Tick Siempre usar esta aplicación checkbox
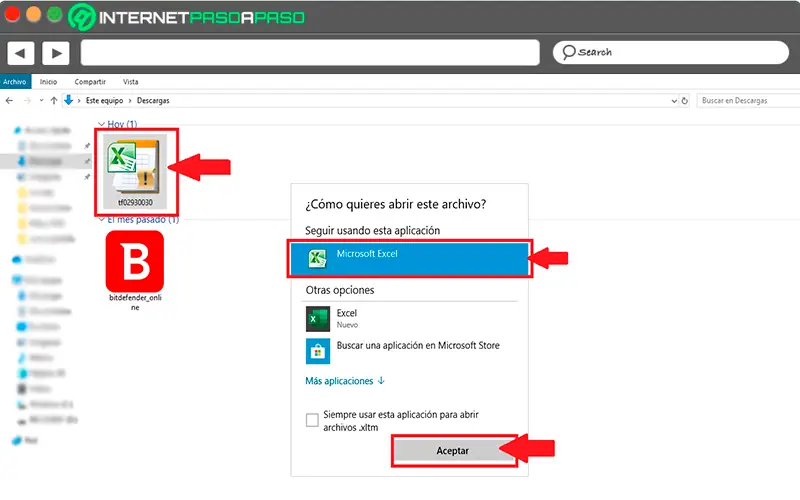The image size is (800, 500). (x=312, y=420)
